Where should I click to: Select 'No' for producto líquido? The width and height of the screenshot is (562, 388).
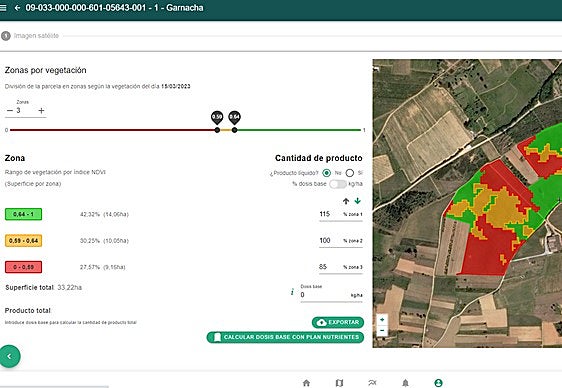326,173
